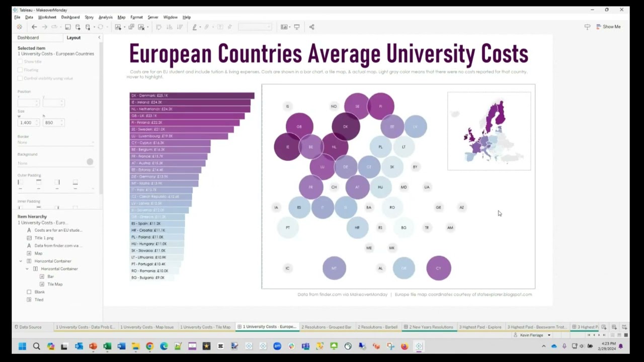This screenshot has width=644, height=362.
Task: Click the Denmark bar in the bar chart
Action: point(192,96)
